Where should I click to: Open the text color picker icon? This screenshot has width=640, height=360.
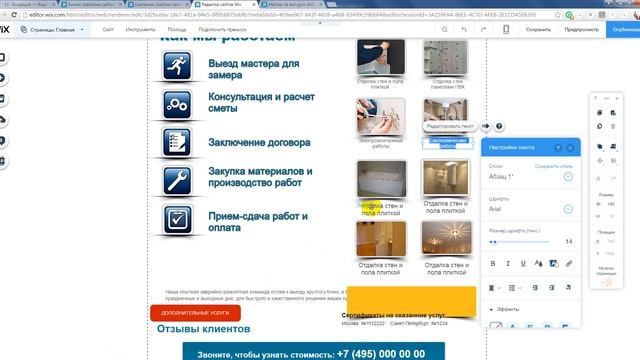tap(538, 264)
